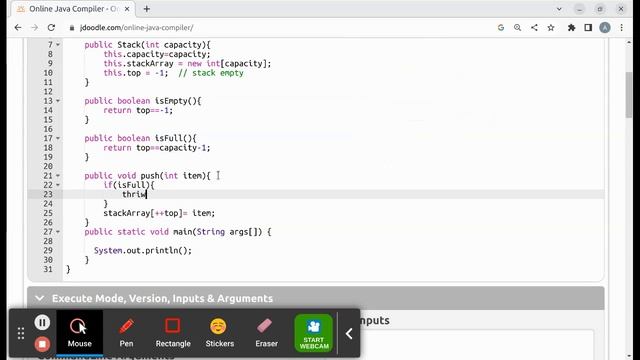Click the scrollbar up arrow

[629, 42]
